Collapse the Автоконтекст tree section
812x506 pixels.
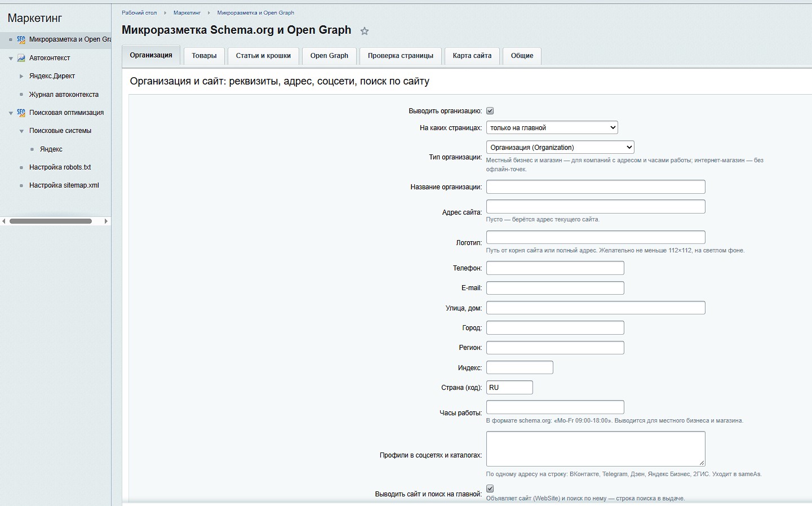pyautogui.click(x=11, y=59)
